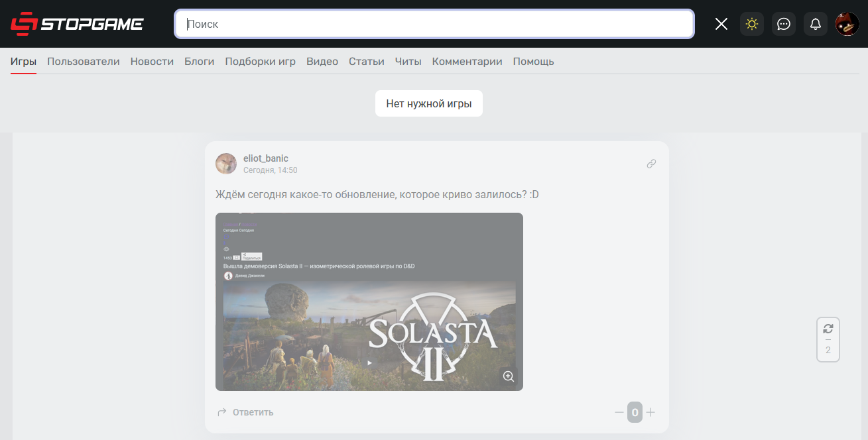
Task: Upvote the comment with plus button
Action: click(651, 412)
